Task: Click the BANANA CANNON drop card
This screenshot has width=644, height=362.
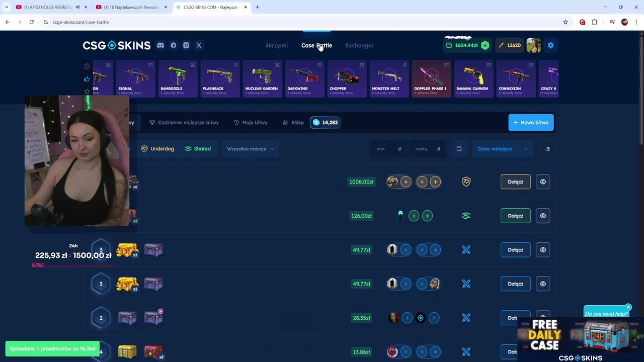Action: click(473, 78)
